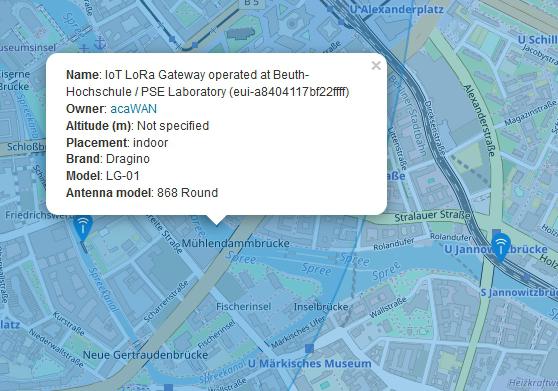The height and width of the screenshot is (391, 558).
Task: Click the station square marker below B 5
Action: [195, 45]
